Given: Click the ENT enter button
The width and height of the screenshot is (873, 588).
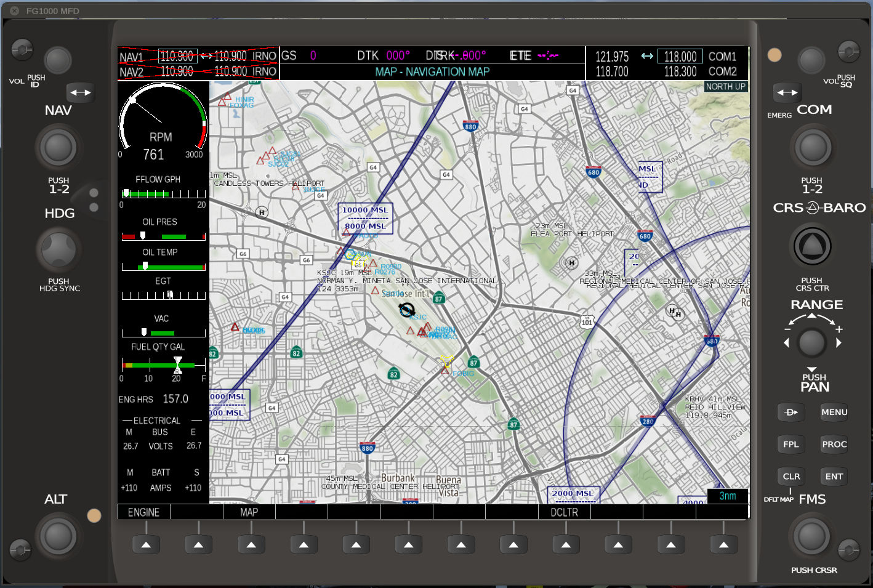Looking at the screenshot, I should click(834, 476).
